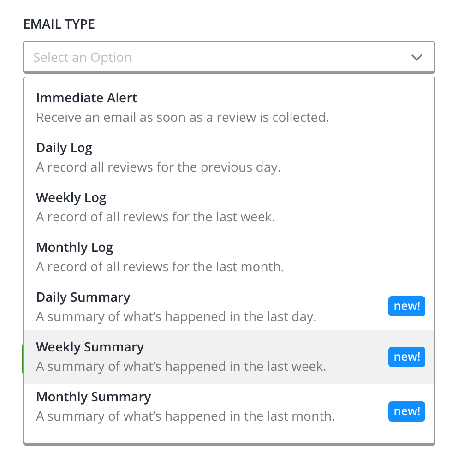The image size is (464, 476).
Task: Click the new! badge beside Daily Summary
Action: point(407,306)
